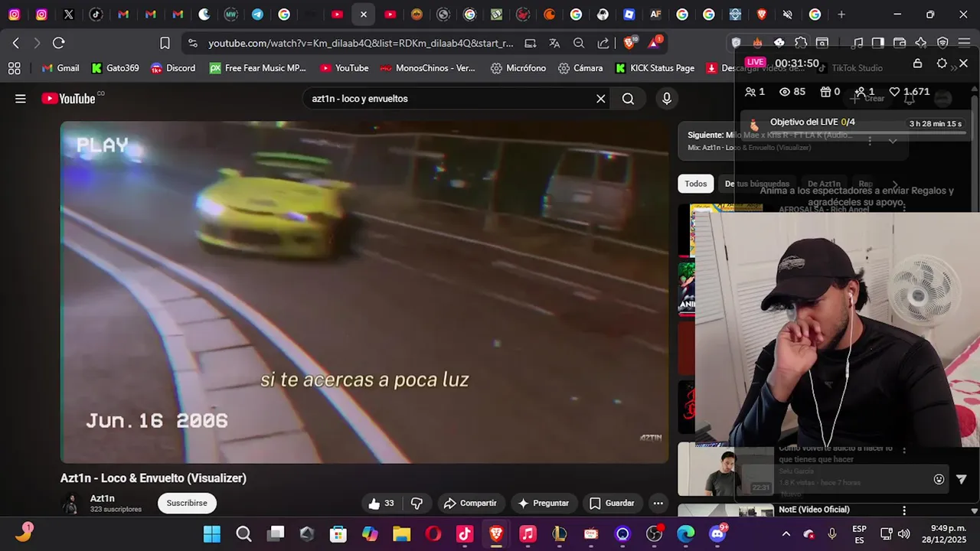Share this page from the address bar

(603, 44)
